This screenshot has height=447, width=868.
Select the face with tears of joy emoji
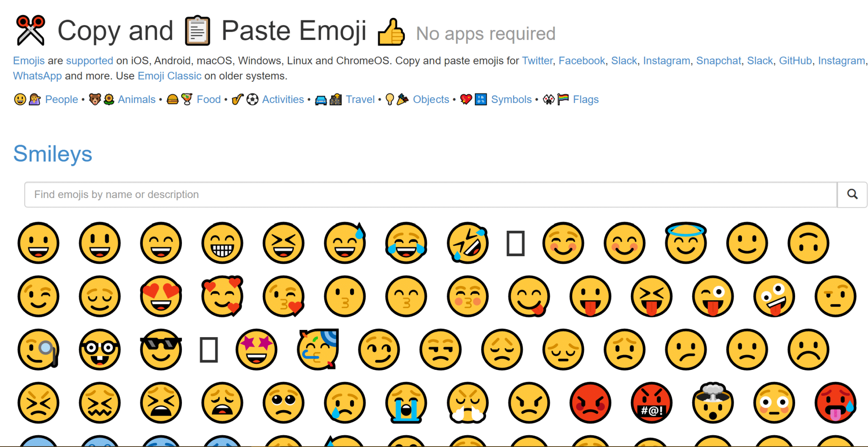coord(406,243)
